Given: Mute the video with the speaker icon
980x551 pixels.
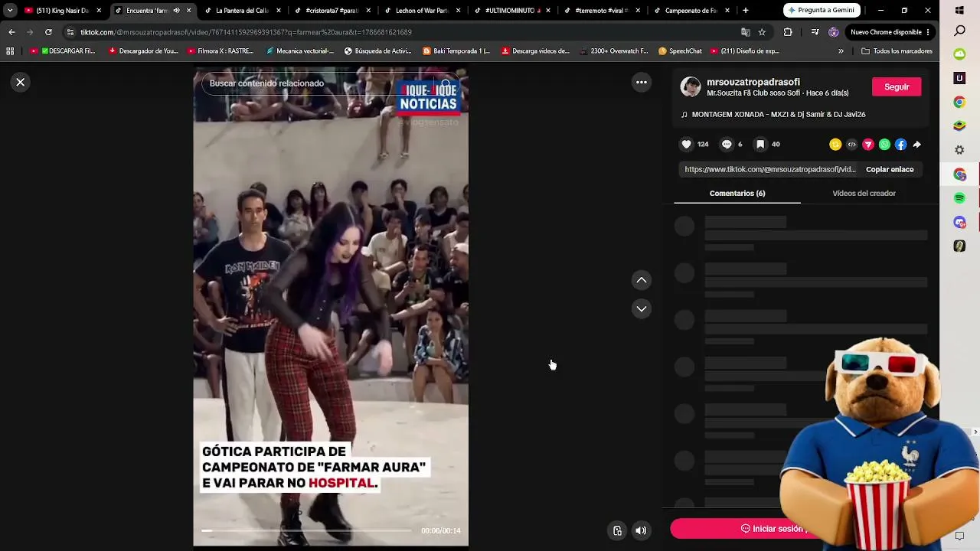Looking at the screenshot, I should 641,530.
